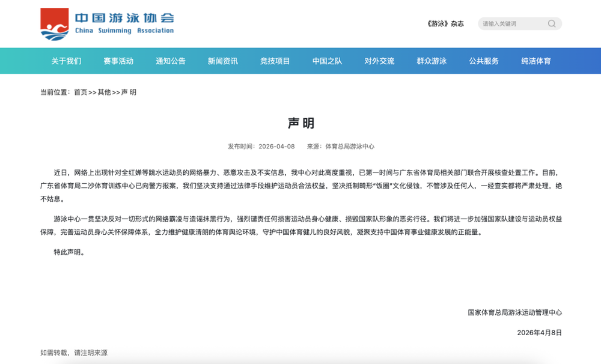Focus the keyword search input field
Image resolution: width=601 pixels, height=364 pixels.
point(512,24)
